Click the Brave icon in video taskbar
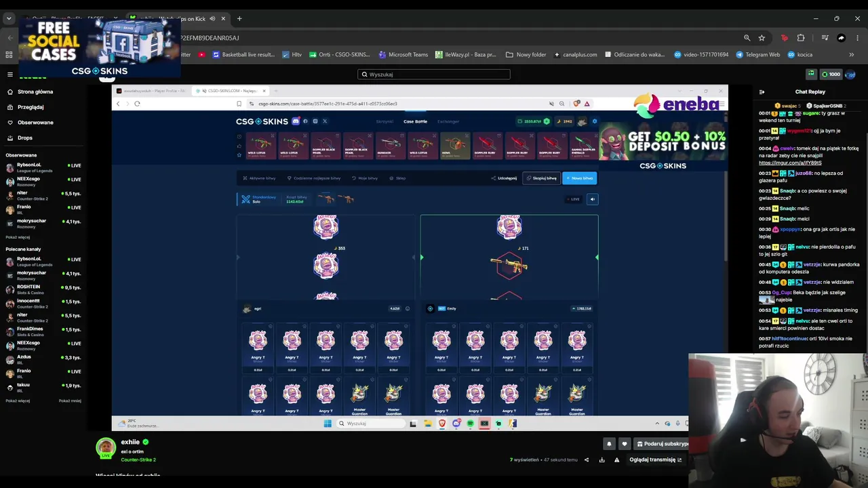This screenshot has width=868, height=488. (442, 424)
